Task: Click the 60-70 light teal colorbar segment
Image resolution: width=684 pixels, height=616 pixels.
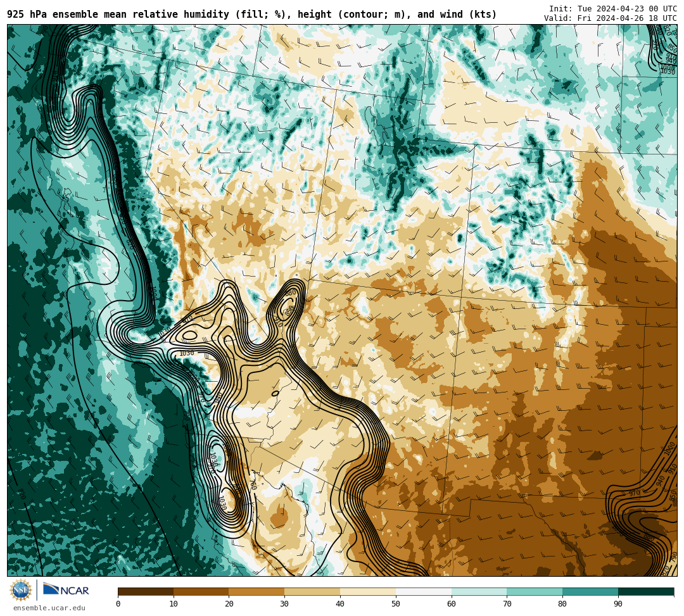Action: point(479,591)
